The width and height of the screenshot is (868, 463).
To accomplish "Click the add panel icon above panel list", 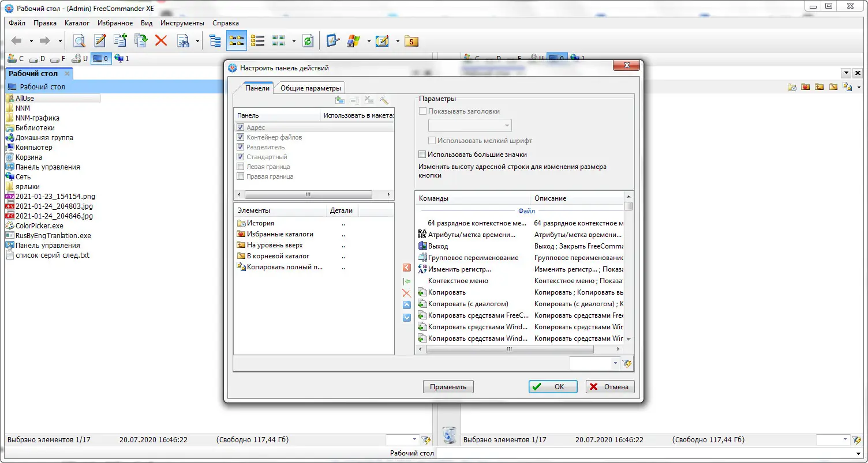I will (339, 100).
